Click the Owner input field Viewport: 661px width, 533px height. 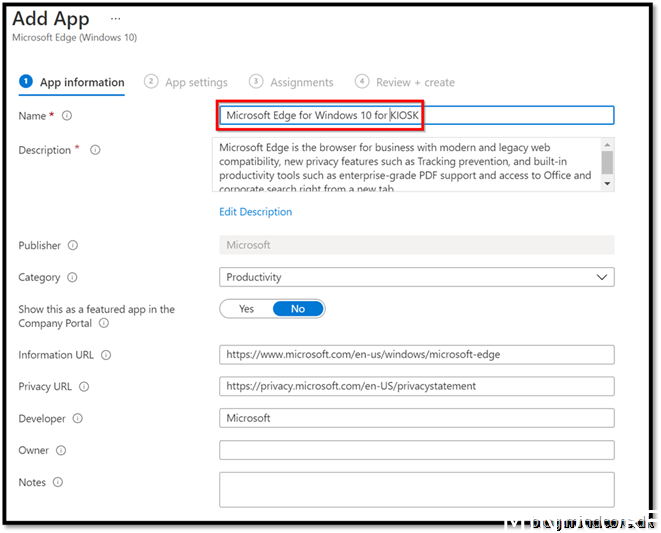pos(416,451)
